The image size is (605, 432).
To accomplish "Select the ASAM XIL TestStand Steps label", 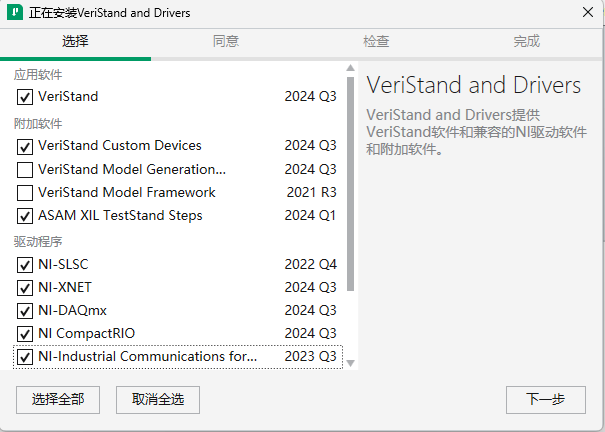I will (x=120, y=215).
